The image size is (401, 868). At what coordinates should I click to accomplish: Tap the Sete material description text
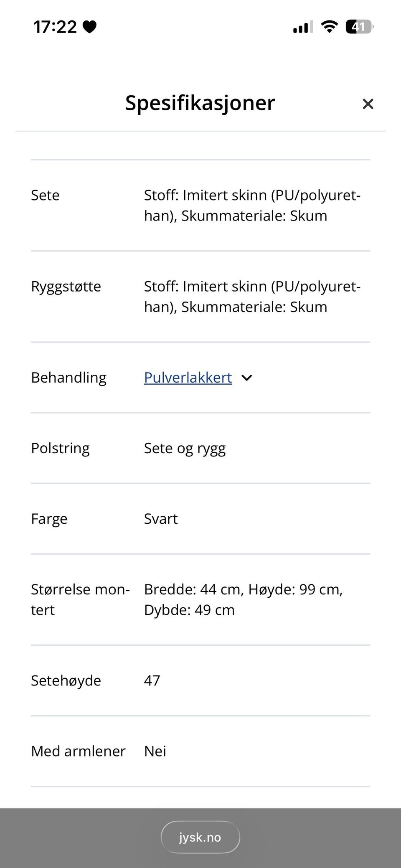(x=252, y=206)
